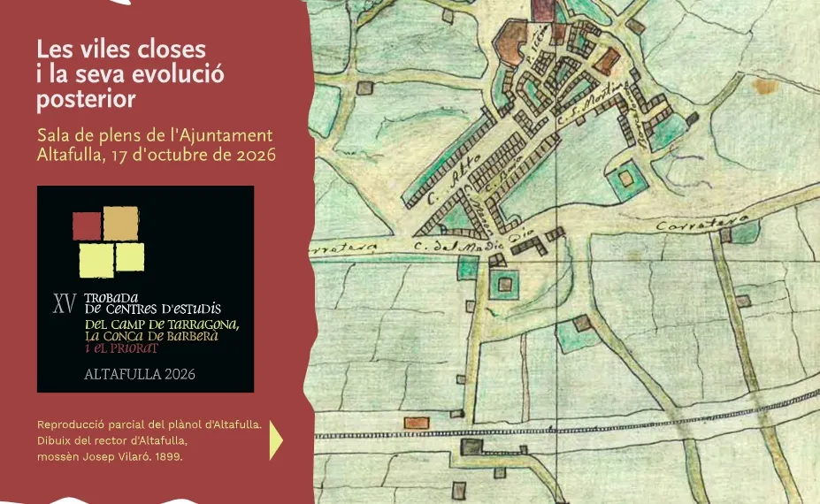This screenshot has height=504, width=820.
Task: Click the word 'posterior' in the title
Action: [x=87, y=99]
